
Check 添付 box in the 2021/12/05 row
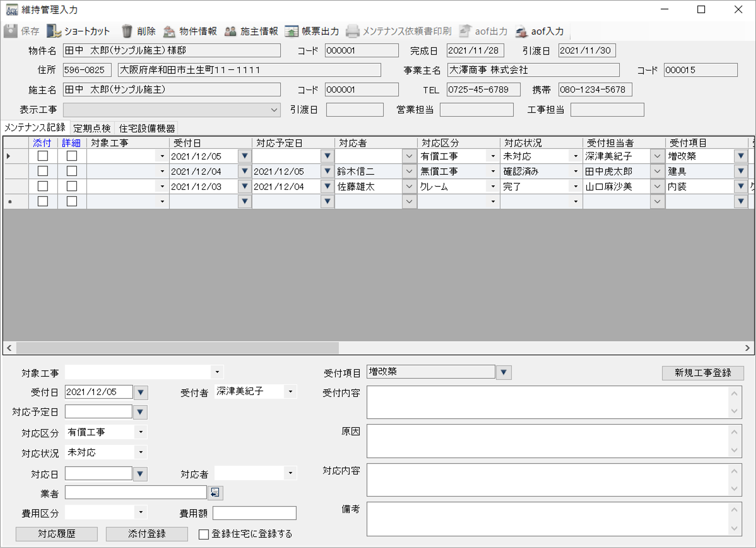tap(43, 156)
